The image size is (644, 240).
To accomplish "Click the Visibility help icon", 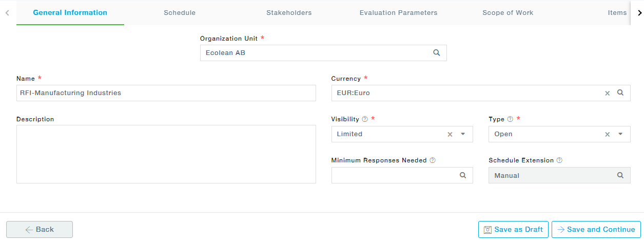I will 365,119.
